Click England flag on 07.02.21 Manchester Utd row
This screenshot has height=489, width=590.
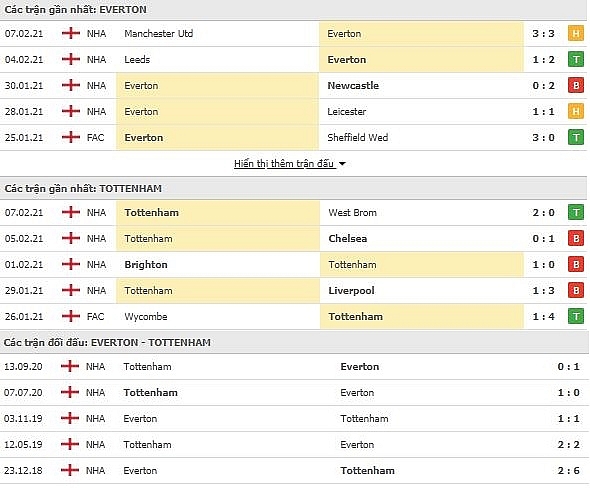pos(71,33)
